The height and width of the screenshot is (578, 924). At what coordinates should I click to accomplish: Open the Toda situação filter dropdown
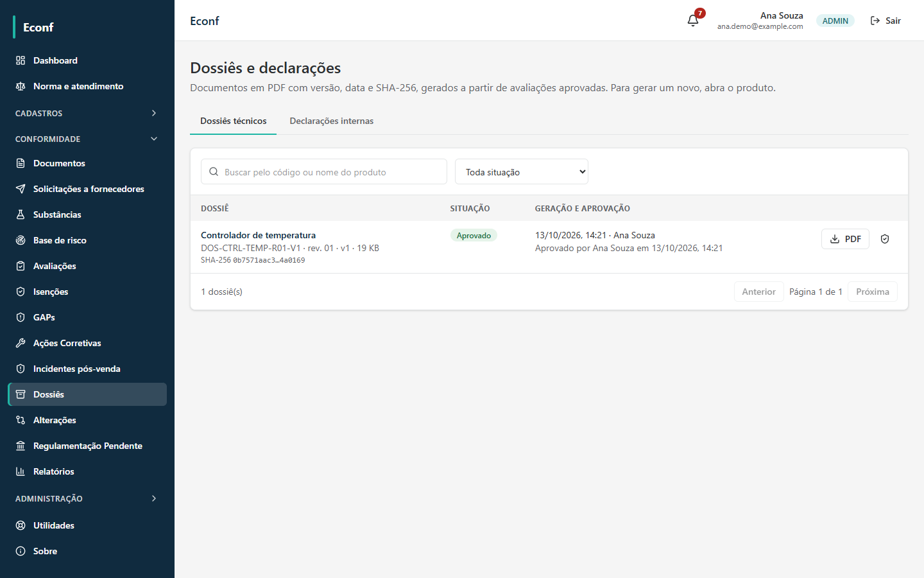(522, 171)
